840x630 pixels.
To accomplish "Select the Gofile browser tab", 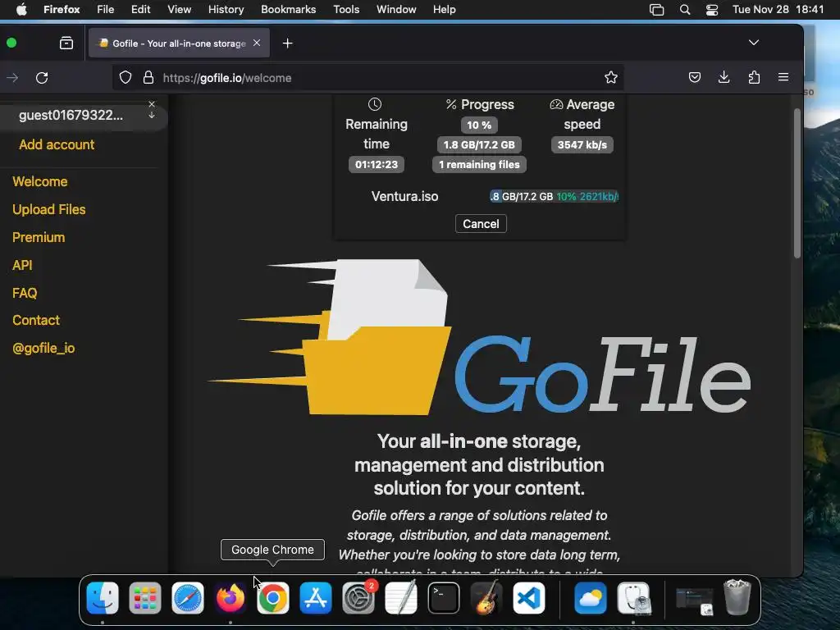I will click(x=179, y=43).
